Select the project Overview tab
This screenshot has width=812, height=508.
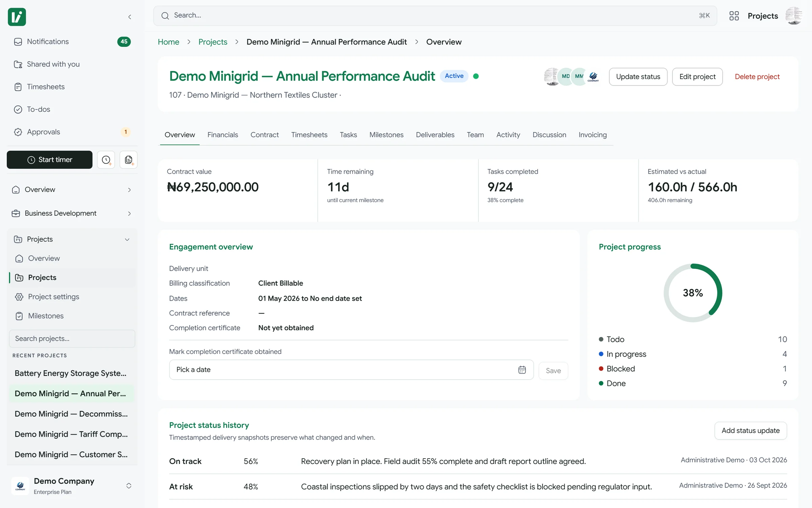[180, 135]
